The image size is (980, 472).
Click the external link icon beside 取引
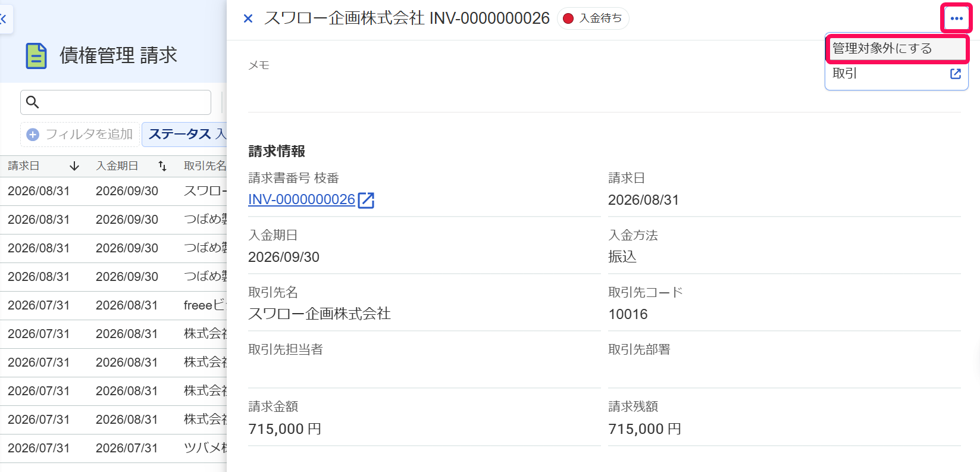(956, 74)
